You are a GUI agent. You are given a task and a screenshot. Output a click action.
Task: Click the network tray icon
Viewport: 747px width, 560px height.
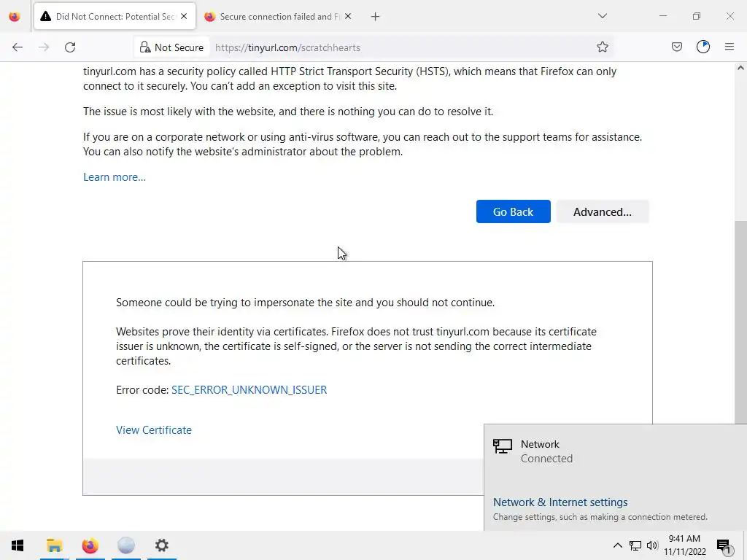tap(635, 545)
